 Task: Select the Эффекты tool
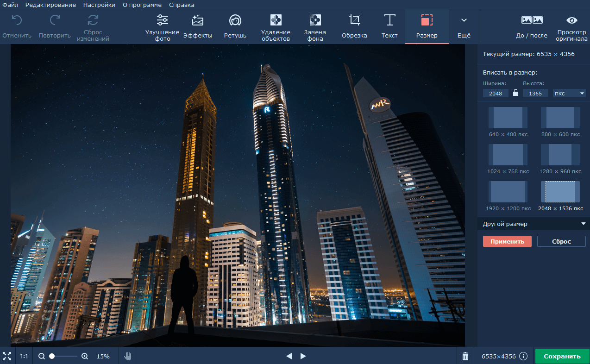pyautogui.click(x=198, y=27)
